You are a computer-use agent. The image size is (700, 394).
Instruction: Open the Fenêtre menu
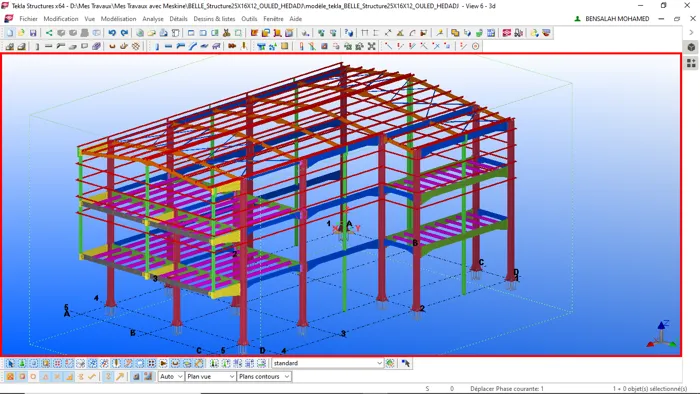(x=273, y=19)
